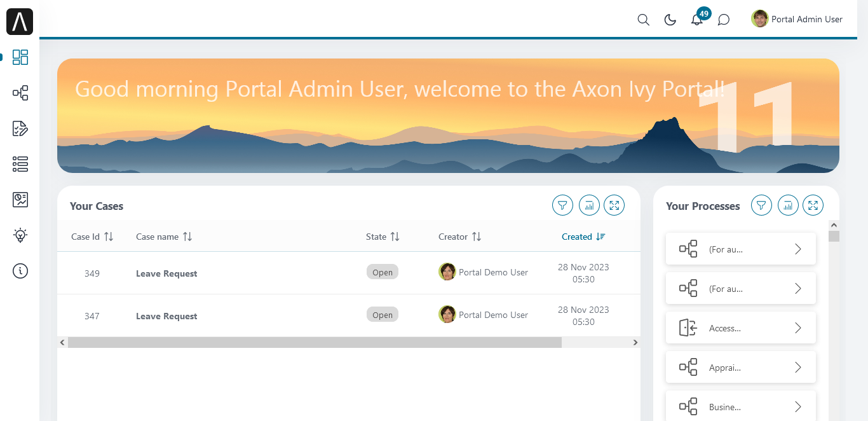Click left arrow of cases horizontal scrollbar
Image resolution: width=868 pixels, height=421 pixels.
pos(62,342)
